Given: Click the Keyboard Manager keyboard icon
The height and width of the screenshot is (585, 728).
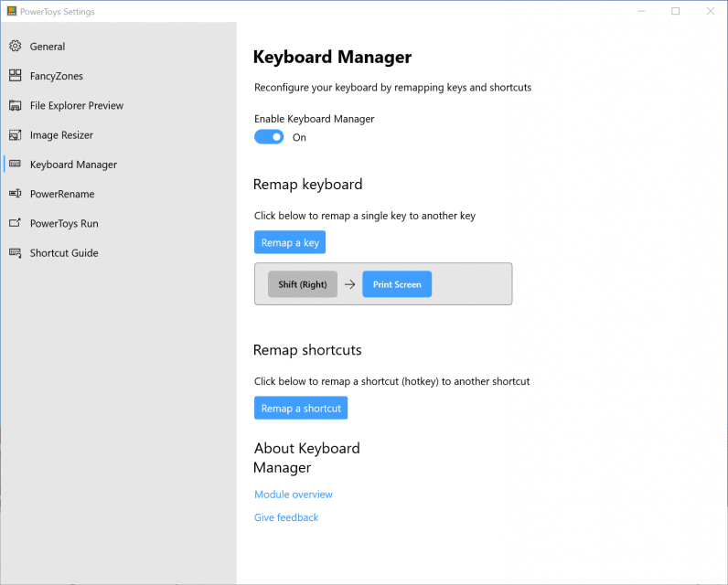Looking at the screenshot, I should pyautogui.click(x=16, y=164).
